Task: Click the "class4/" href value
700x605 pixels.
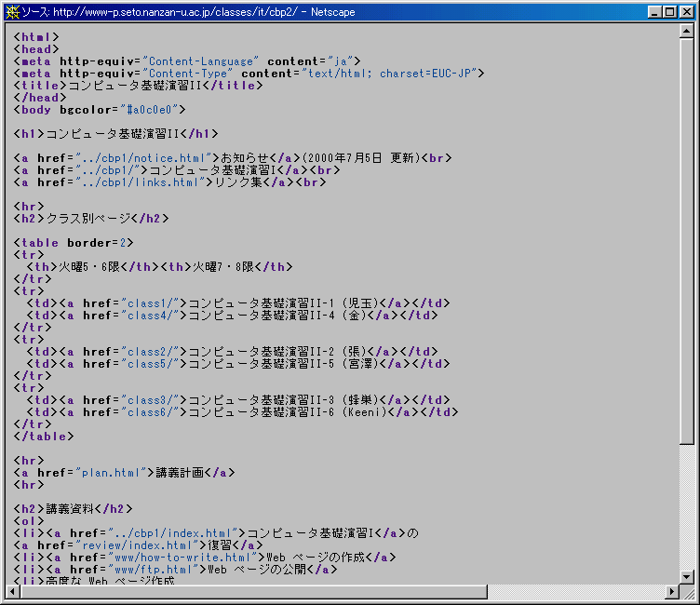Action: point(150,316)
